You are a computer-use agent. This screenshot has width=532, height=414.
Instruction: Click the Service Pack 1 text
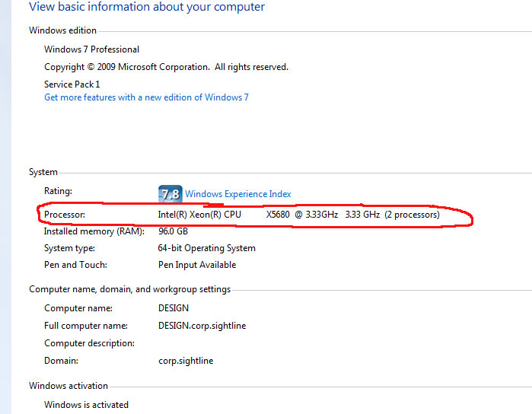click(x=72, y=84)
